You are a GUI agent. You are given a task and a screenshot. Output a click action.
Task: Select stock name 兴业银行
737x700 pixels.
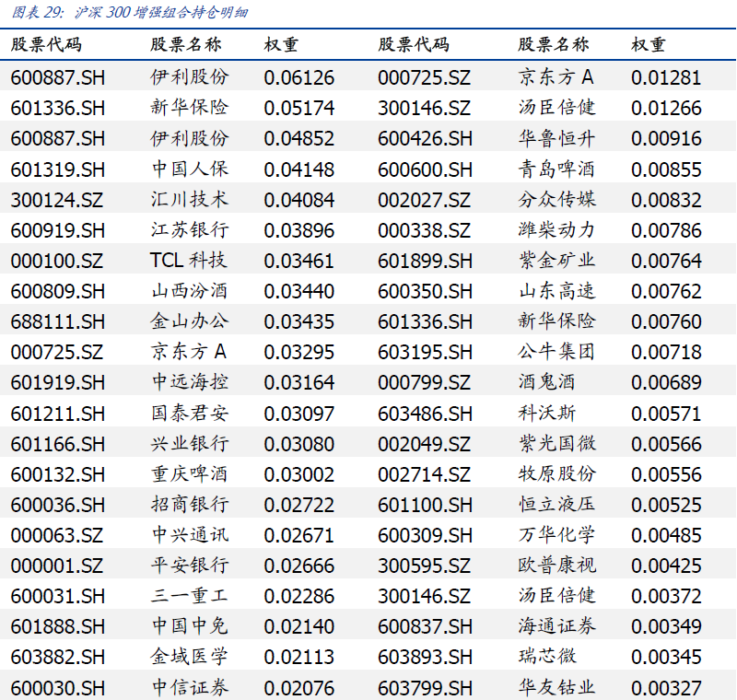click(x=190, y=444)
